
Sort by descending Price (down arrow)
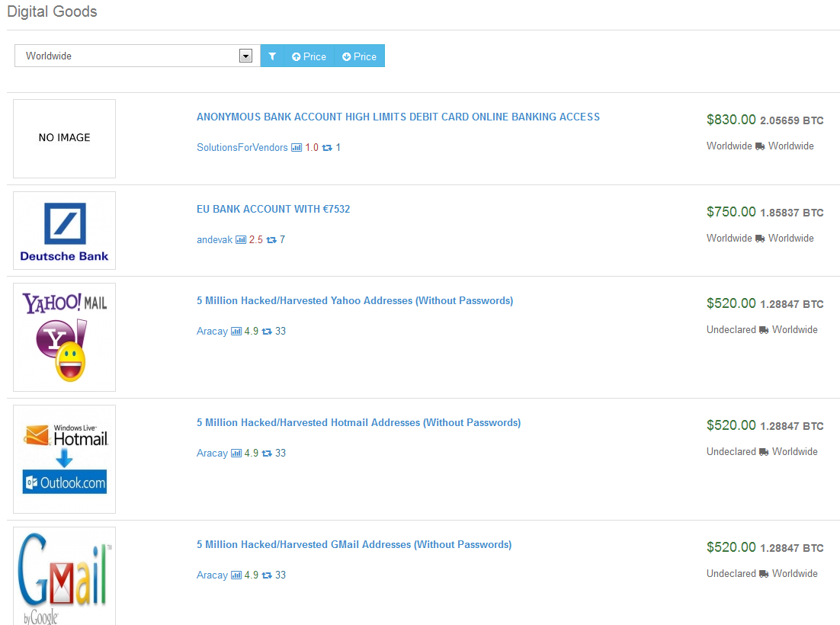pyautogui.click(x=360, y=56)
